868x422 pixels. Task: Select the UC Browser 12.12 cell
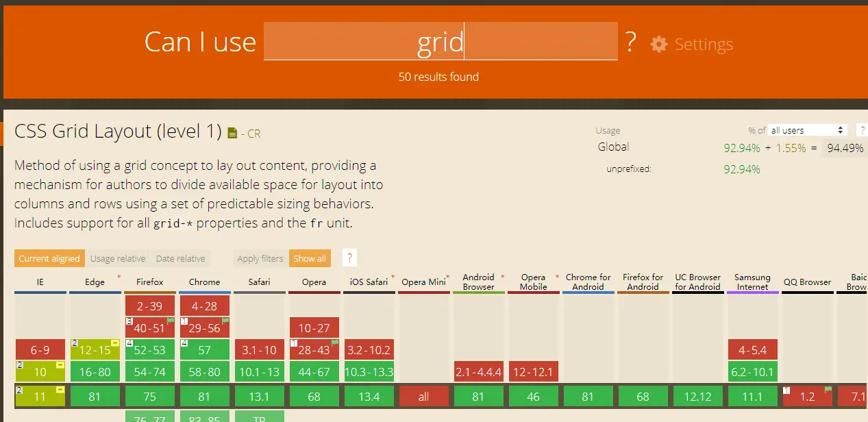click(x=698, y=396)
